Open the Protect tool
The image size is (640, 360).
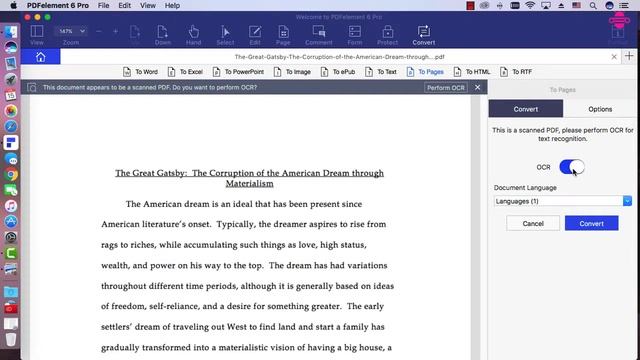point(387,35)
